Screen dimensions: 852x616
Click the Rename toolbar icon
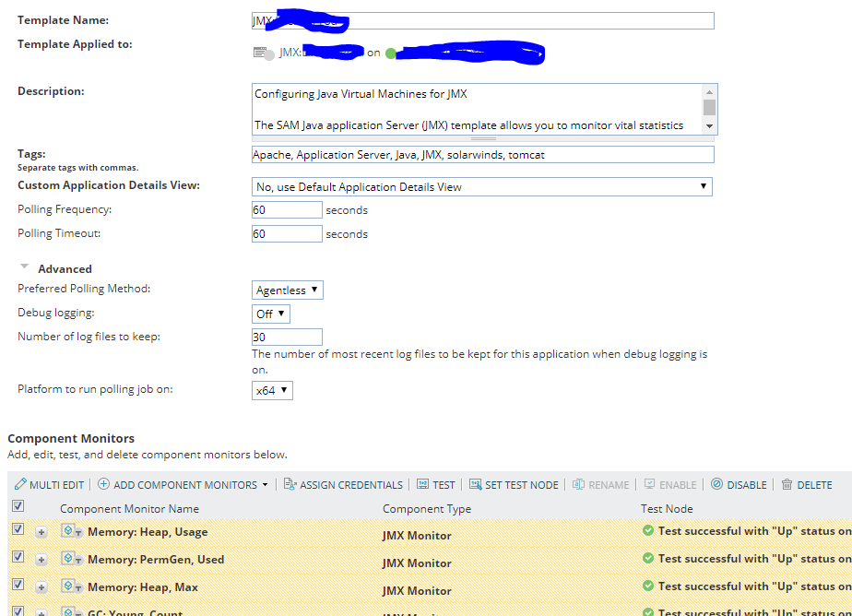pos(578,484)
